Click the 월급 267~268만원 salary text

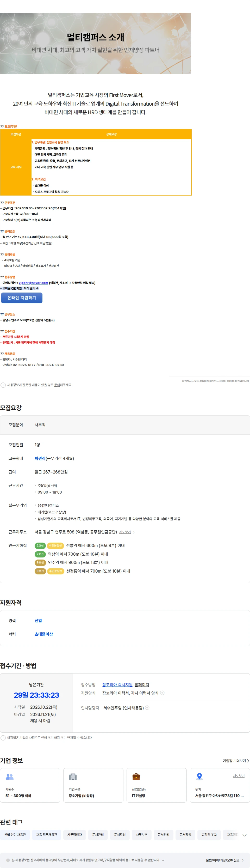tap(51, 472)
